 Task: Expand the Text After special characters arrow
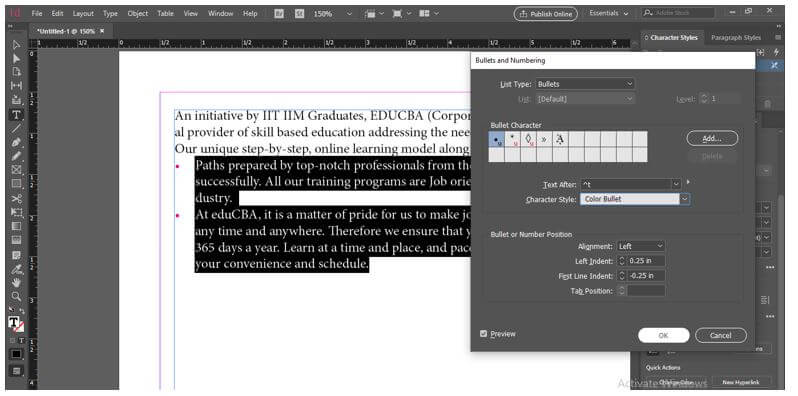[x=689, y=182]
